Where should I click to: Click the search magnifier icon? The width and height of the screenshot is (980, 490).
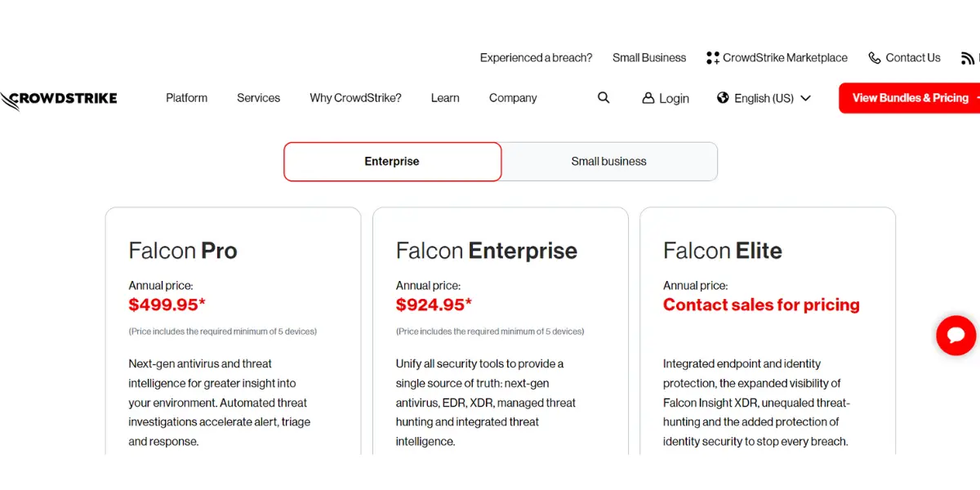pyautogui.click(x=604, y=98)
